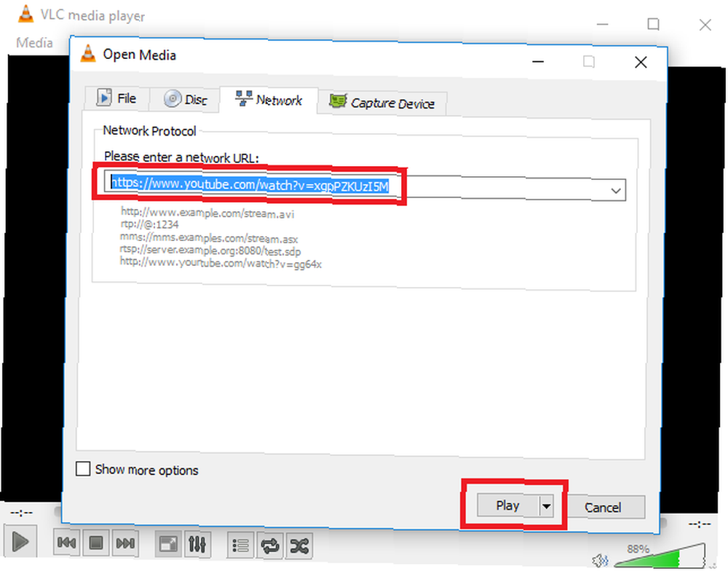Stop playback with the stop icon
This screenshot has height=571, width=728.
click(x=96, y=543)
